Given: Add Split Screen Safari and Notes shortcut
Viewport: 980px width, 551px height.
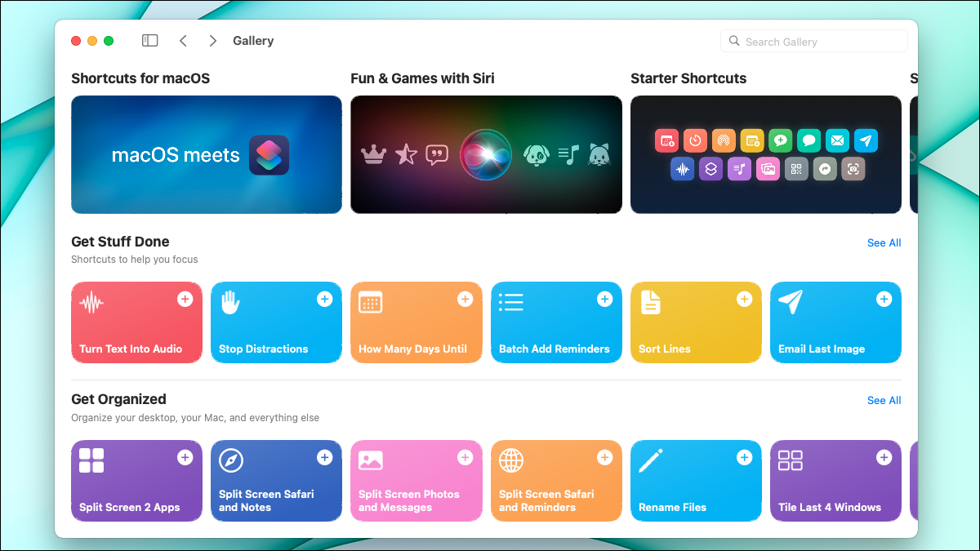Looking at the screenshot, I should [325, 458].
